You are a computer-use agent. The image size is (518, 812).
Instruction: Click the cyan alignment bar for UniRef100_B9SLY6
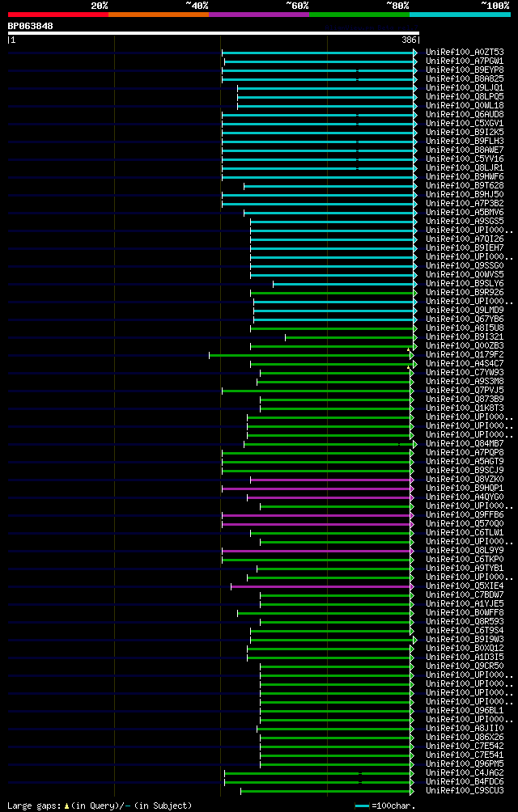(x=344, y=284)
